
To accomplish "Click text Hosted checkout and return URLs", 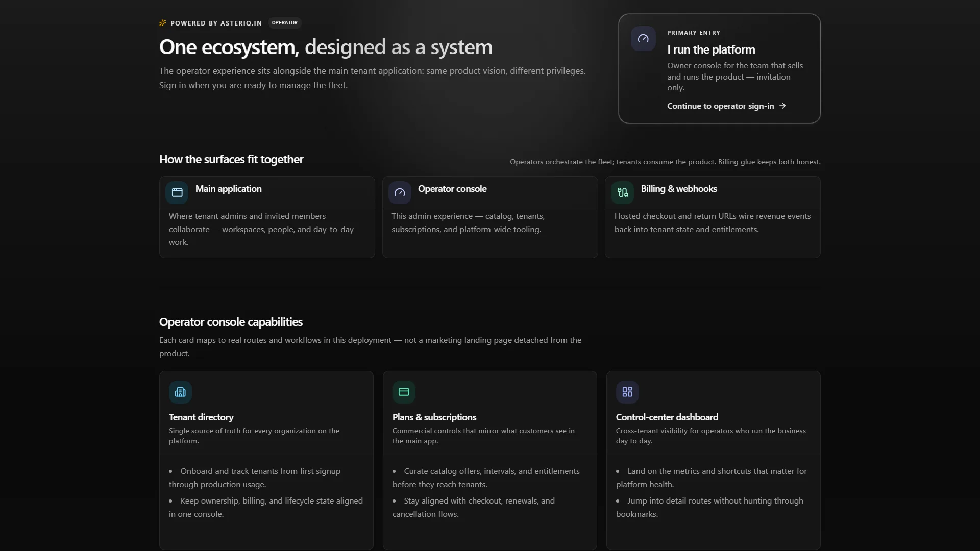I will [x=713, y=222].
